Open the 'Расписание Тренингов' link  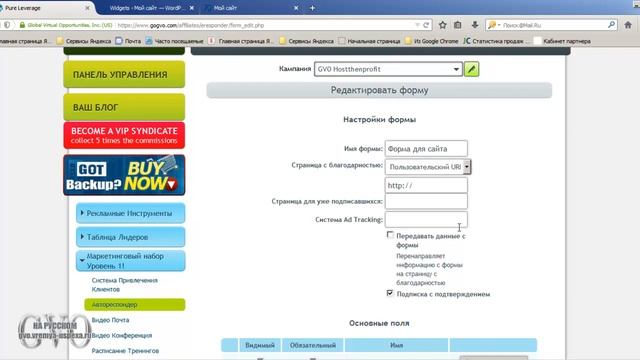pos(125,351)
